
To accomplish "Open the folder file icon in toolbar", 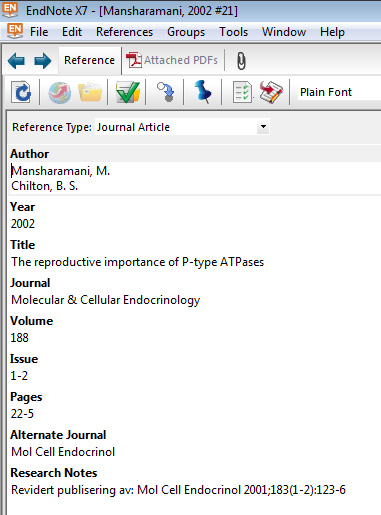I will pos(90,92).
